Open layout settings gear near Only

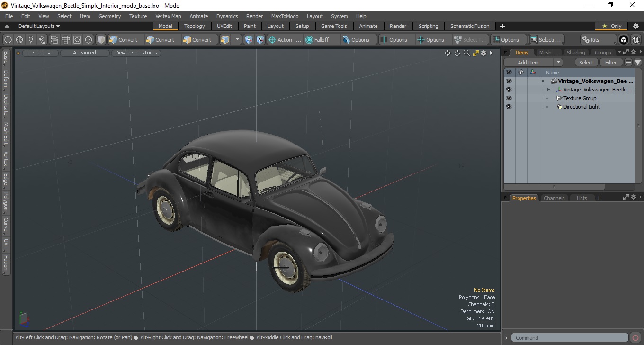636,26
